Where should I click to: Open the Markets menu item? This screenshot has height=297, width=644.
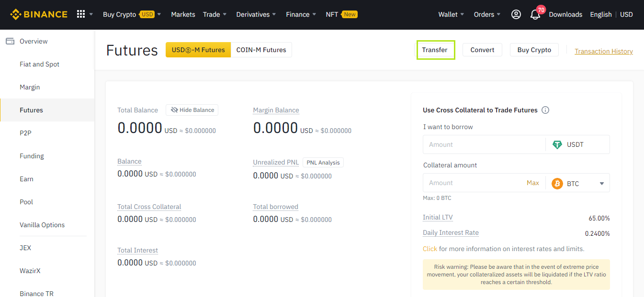click(x=183, y=14)
